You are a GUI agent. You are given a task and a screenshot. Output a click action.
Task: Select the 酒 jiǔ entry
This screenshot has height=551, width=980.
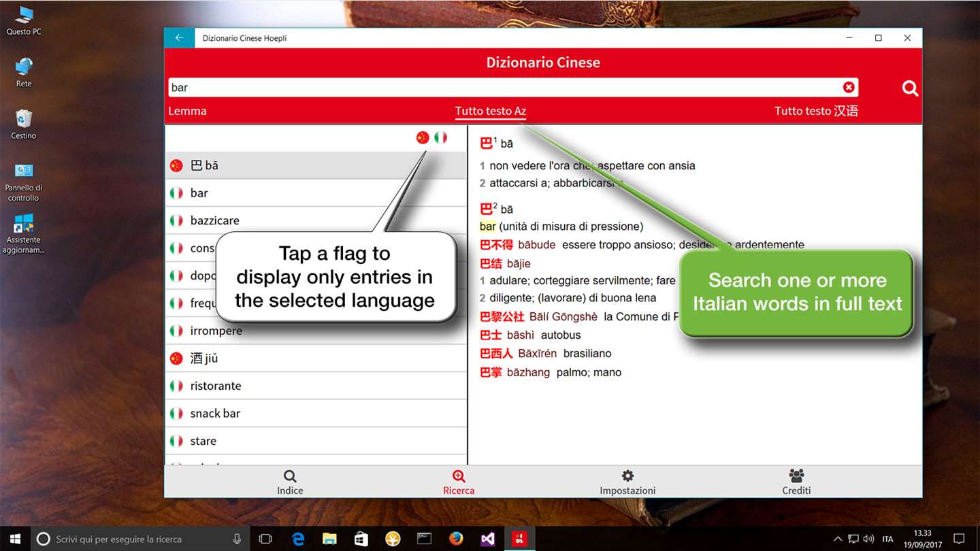click(316, 358)
